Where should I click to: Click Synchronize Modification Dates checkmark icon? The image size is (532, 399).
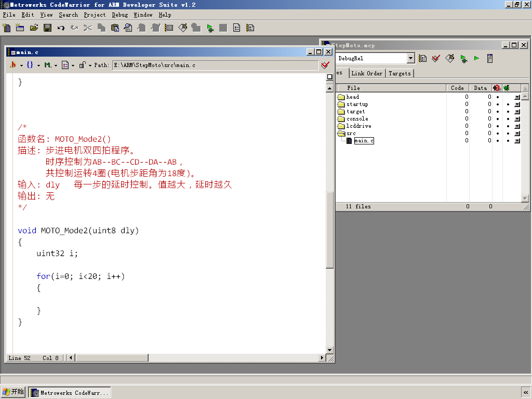(436, 58)
